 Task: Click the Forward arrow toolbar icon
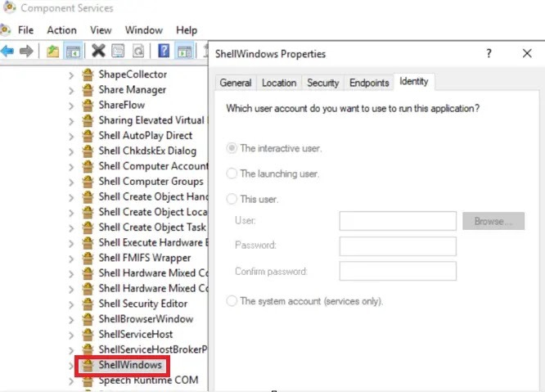click(26, 52)
